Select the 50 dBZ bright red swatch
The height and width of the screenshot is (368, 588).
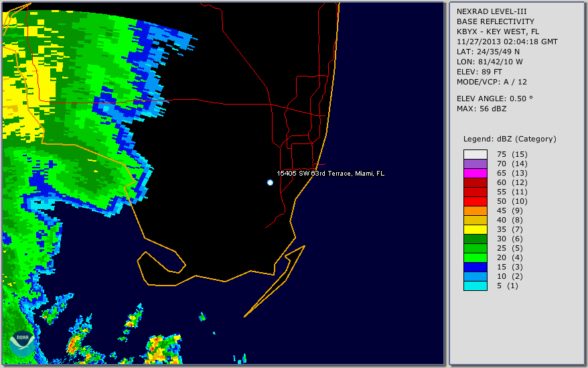point(475,201)
